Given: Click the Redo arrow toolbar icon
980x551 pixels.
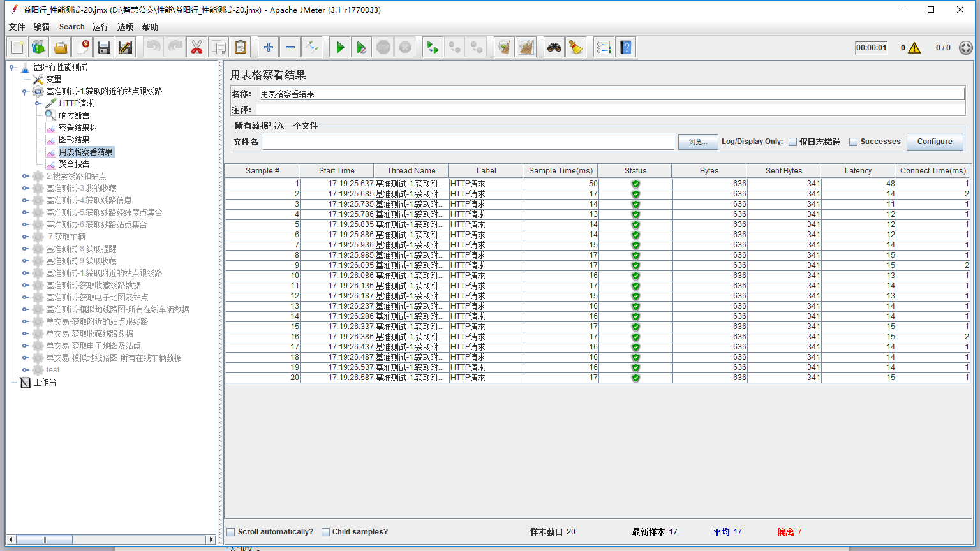Looking at the screenshot, I should click(x=175, y=47).
